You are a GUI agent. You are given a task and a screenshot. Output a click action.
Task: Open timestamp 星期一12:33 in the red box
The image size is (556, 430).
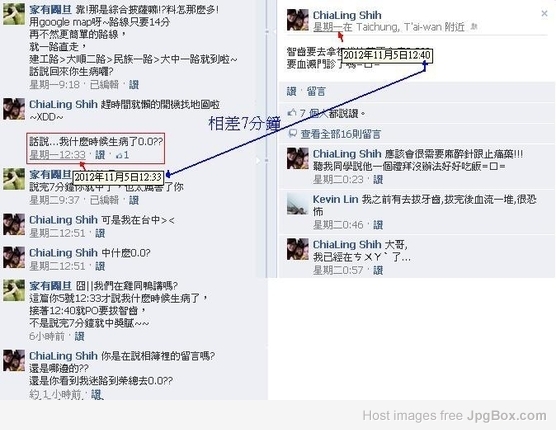57,155
